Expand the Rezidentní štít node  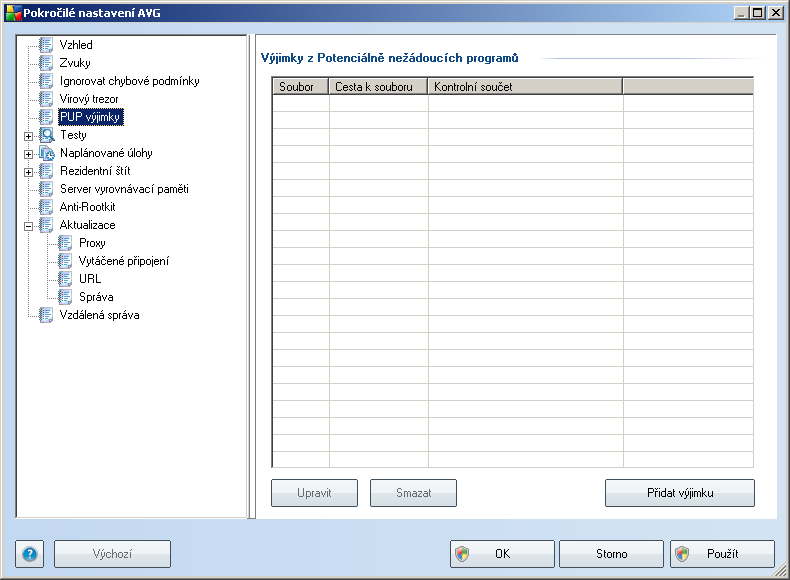pyautogui.click(x=29, y=172)
